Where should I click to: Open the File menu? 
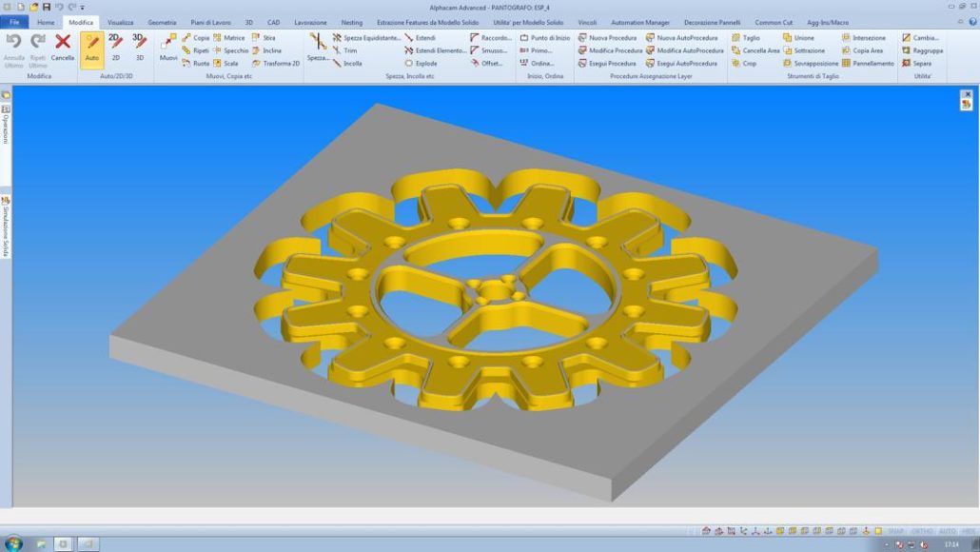(x=14, y=22)
